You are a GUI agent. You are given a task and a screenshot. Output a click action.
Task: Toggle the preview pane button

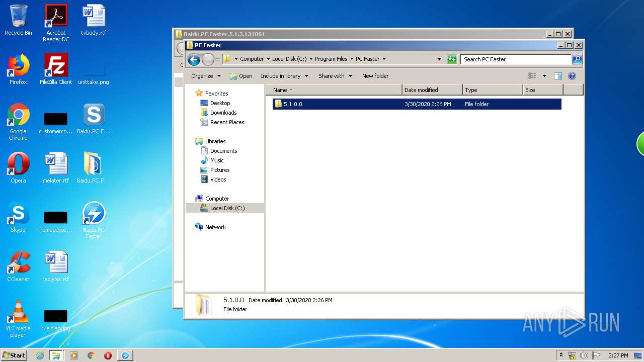pyautogui.click(x=557, y=76)
